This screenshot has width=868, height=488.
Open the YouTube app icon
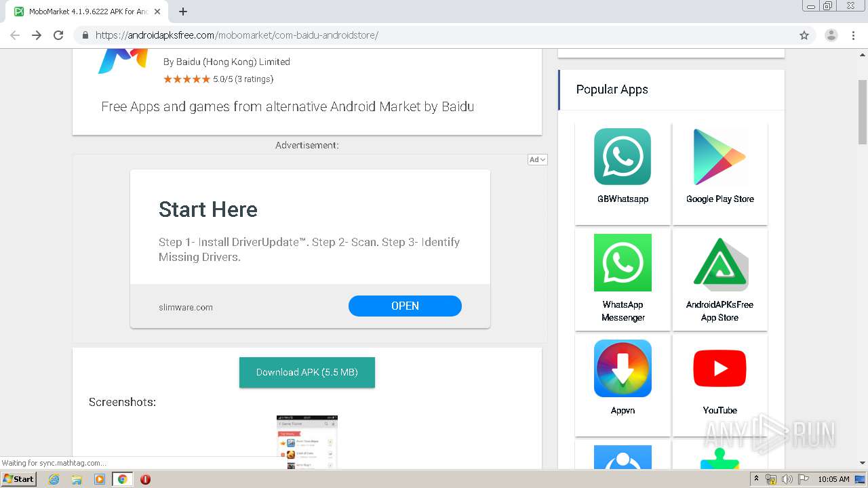(719, 368)
